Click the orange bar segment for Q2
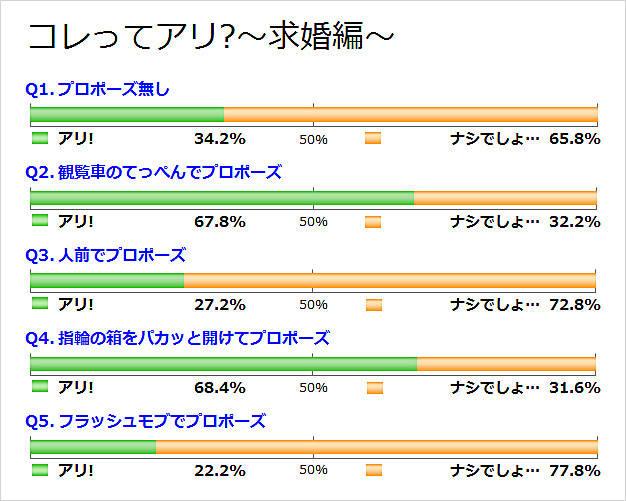The height and width of the screenshot is (501, 626). (x=505, y=198)
